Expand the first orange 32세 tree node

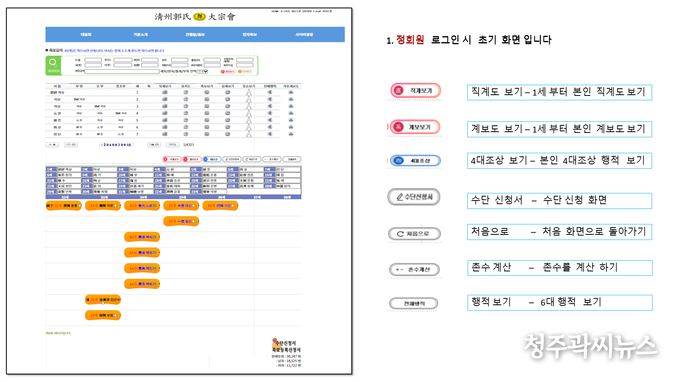click(64, 206)
